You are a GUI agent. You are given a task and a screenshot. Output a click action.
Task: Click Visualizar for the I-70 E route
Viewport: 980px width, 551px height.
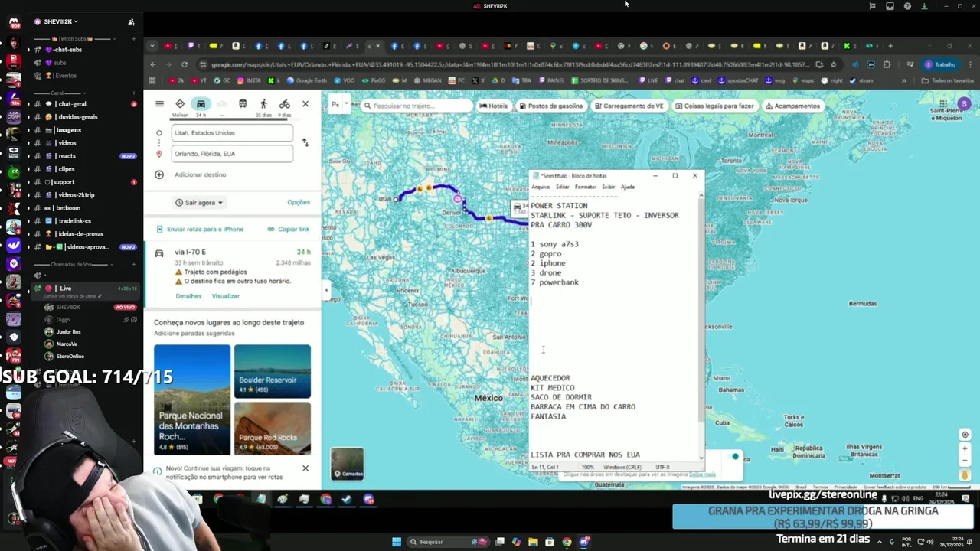click(x=225, y=296)
